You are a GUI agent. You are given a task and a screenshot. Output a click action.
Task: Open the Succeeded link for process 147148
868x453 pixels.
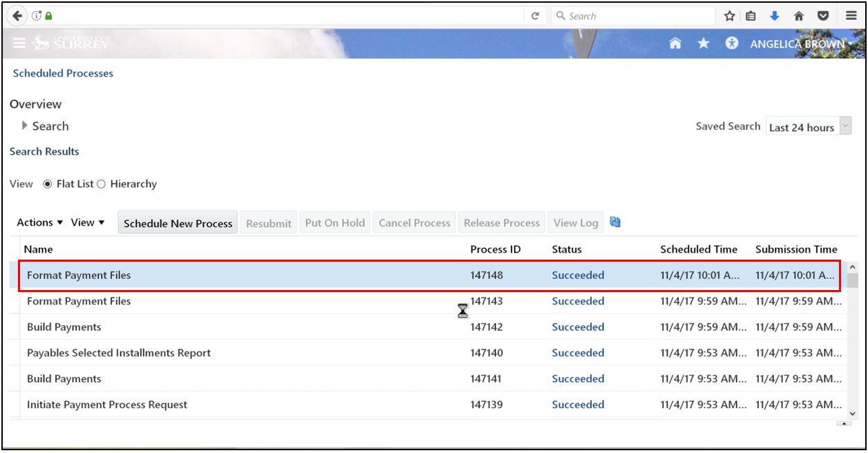click(578, 275)
